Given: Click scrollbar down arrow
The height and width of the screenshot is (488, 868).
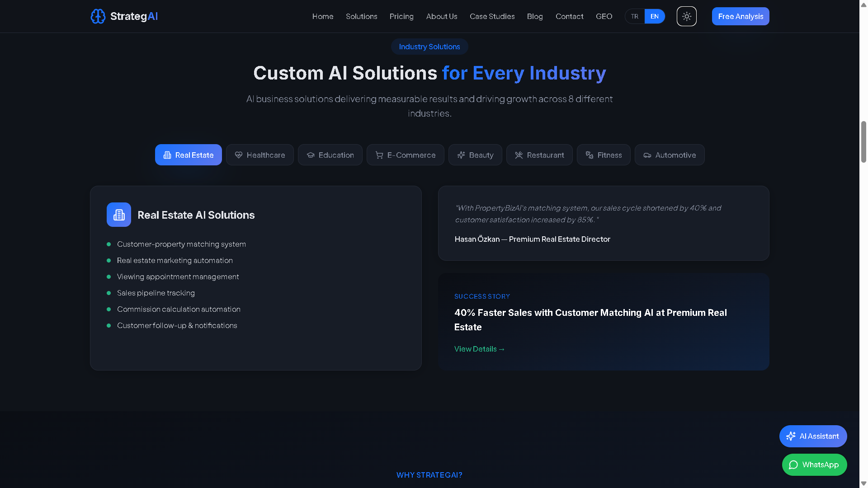Looking at the screenshot, I should pyautogui.click(x=863, y=483).
